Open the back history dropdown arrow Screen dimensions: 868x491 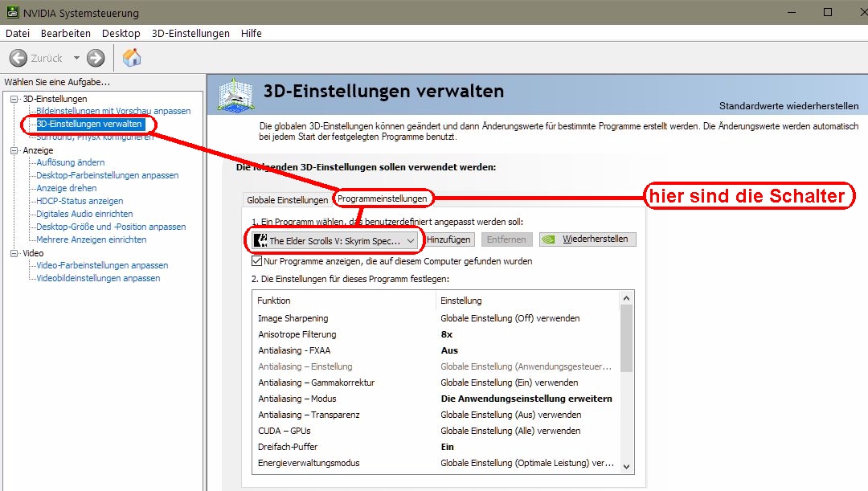point(76,58)
